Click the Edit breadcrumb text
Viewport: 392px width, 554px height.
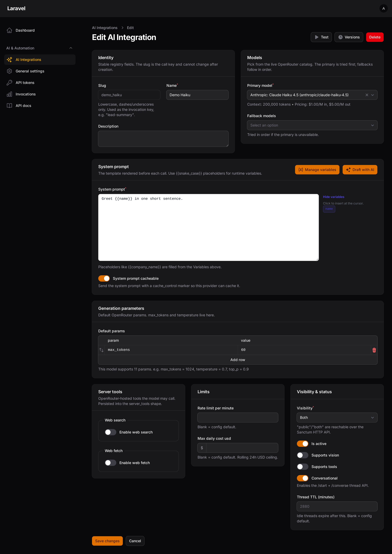click(x=130, y=28)
